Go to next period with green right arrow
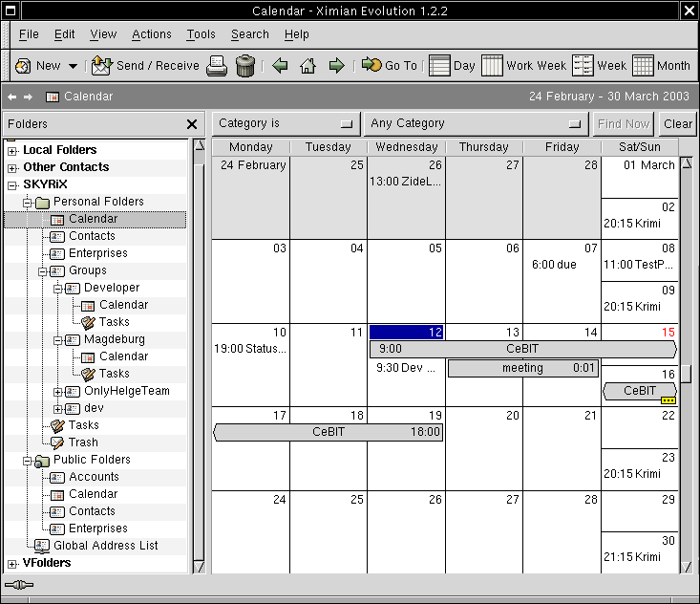 (336, 66)
